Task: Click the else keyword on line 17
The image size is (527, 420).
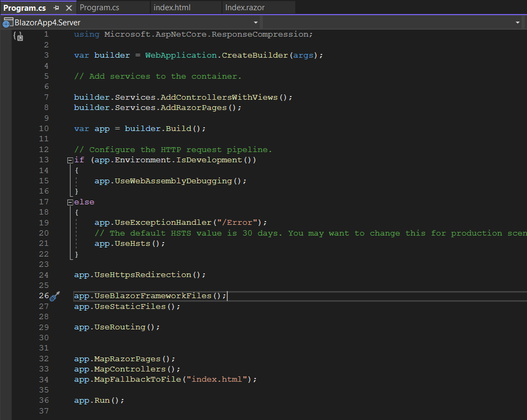Action: pyautogui.click(x=85, y=202)
